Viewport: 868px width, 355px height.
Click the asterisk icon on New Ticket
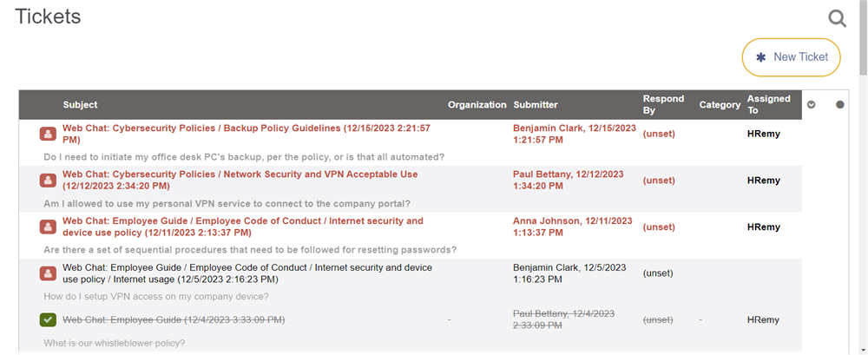[761, 57]
